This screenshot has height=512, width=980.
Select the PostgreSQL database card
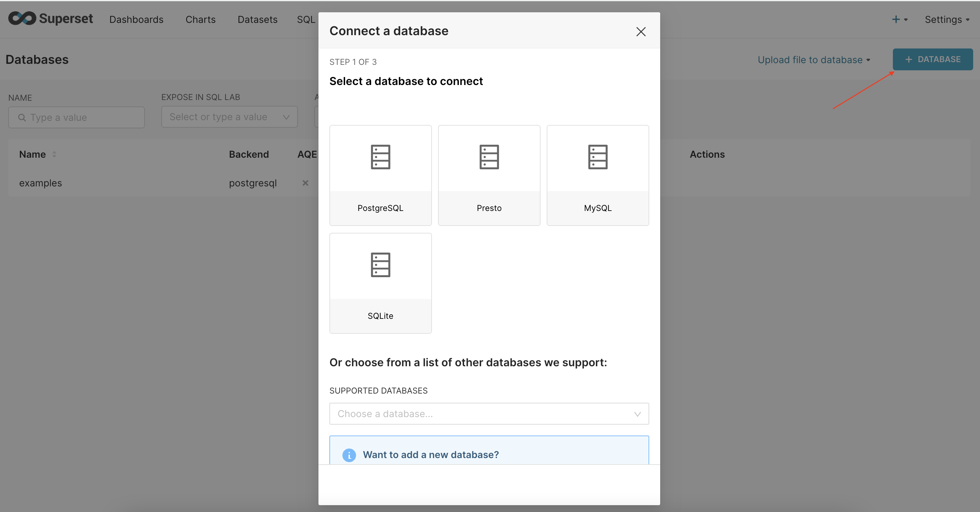380,175
